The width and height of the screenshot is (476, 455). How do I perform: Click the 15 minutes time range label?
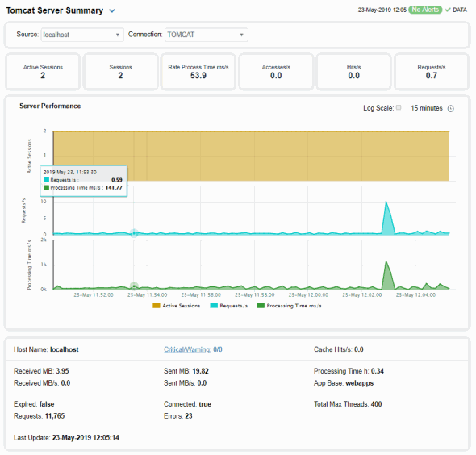(427, 108)
